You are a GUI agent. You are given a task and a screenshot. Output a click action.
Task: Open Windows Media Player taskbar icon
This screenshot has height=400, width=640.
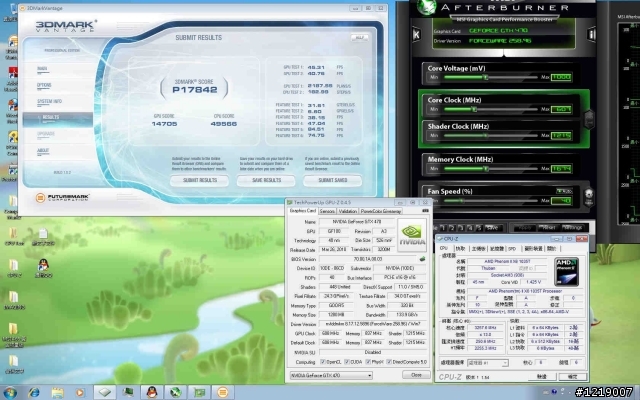coord(80,393)
